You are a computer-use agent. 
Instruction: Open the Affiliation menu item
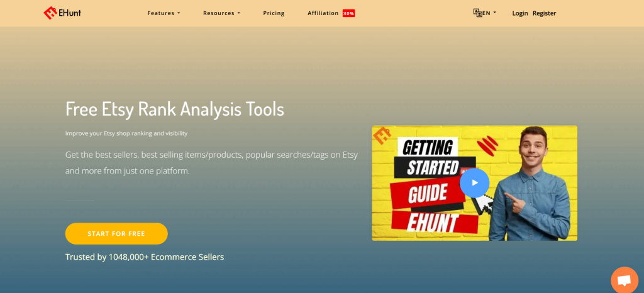(323, 13)
